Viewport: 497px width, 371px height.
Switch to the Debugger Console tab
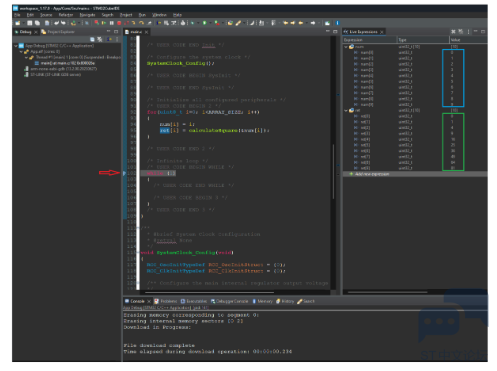[x=229, y=301]
